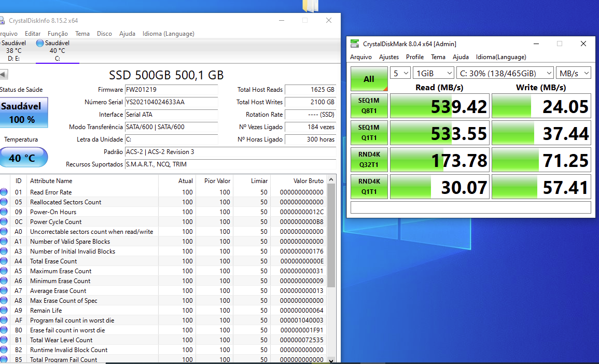Click the status icon for Power-On Hours
Image resolution: width=599 pixels, height=364 pixels.
[4, 212]
